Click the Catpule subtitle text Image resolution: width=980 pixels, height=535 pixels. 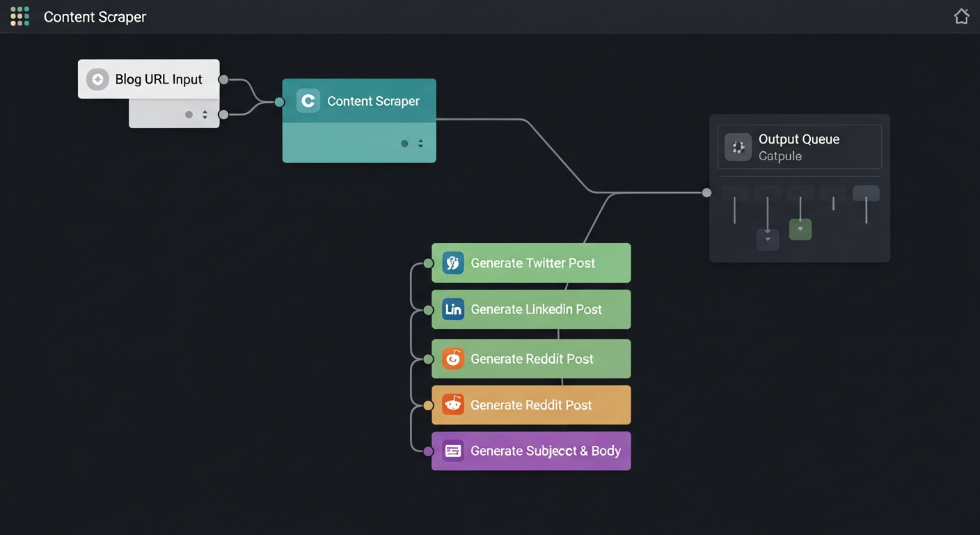coord(780,156)
